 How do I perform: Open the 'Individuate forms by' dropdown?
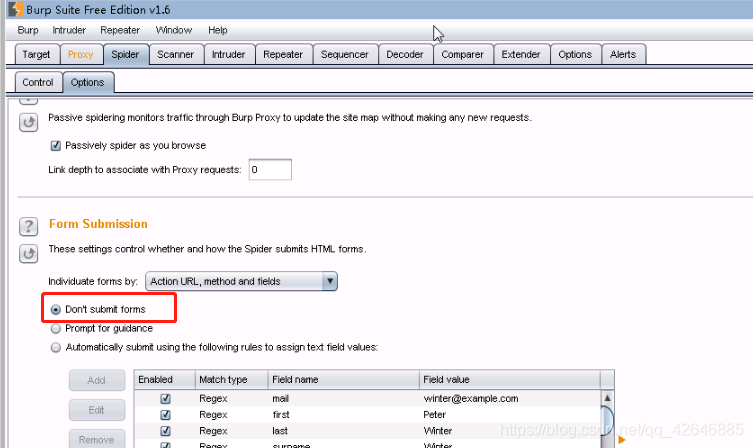click(x=241, y=282)
